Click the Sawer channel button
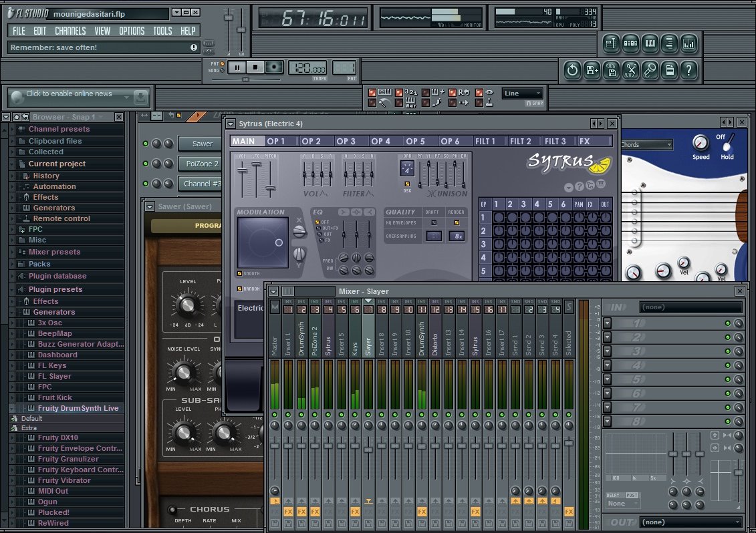Image resolution: width=756 pixels, height=533 pixels. 202,144
